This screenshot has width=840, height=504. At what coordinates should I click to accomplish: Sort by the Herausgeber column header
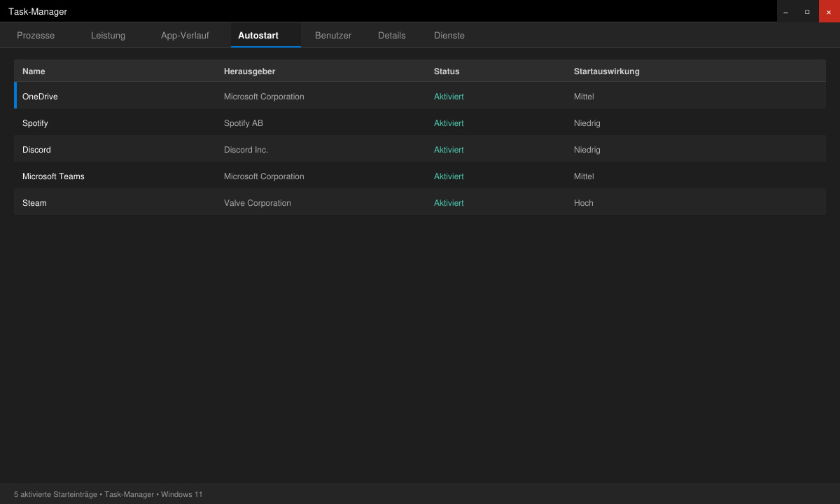coord(249,71)
